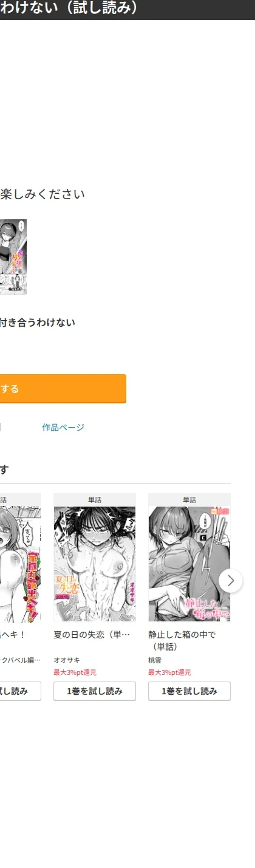
Task: Open the 作品ページ link
Action: click(63, 428)
